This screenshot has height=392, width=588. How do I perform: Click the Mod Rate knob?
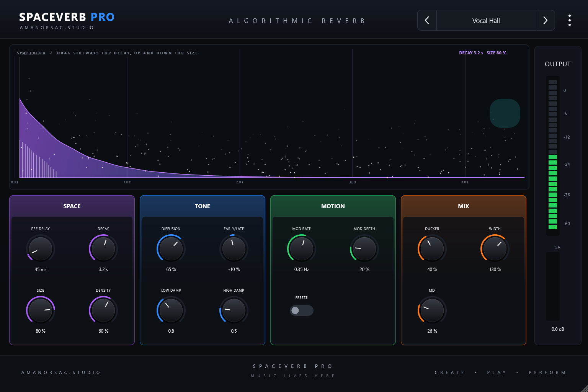pos(302,248)
